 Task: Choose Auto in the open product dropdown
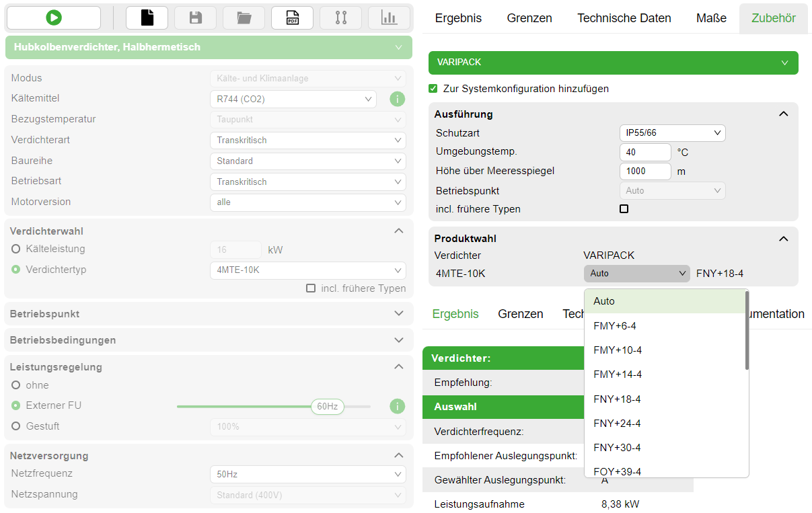(603, 301)
